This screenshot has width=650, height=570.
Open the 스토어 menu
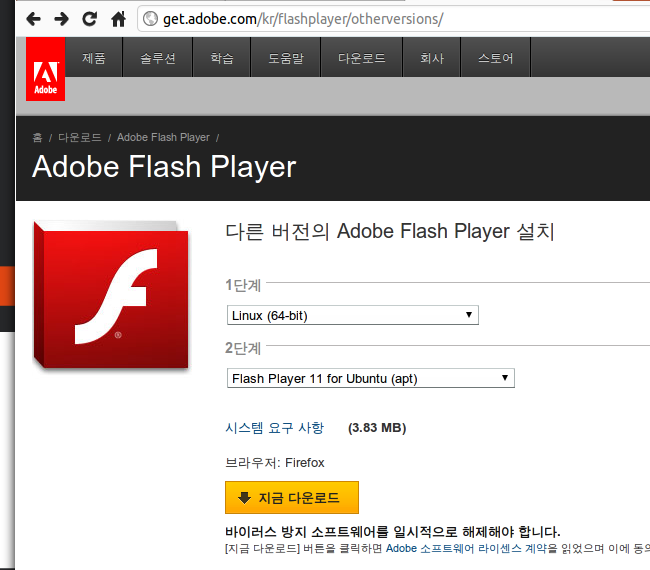[496, 57]
